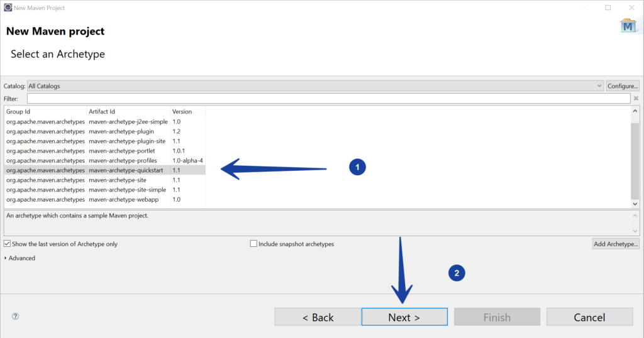This screenshot has height=338, width=644.
Task: Click the Back button
Action: coord(318,317)
